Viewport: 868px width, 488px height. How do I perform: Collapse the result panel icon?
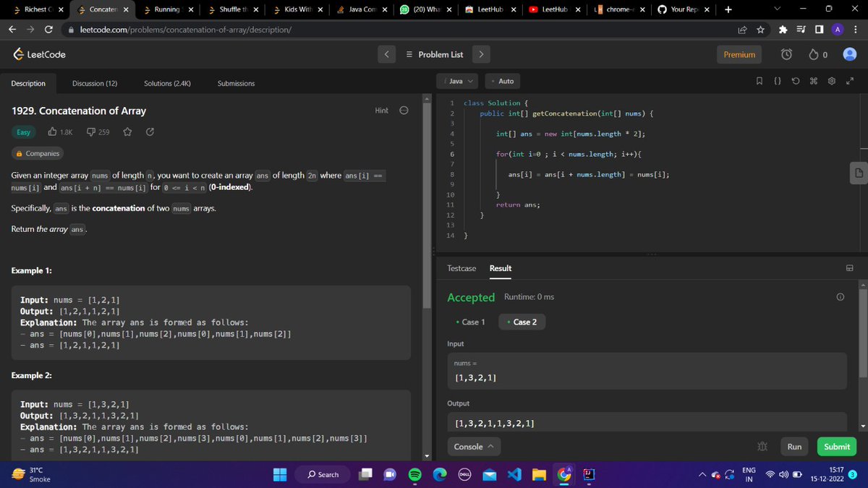(x=850, y=268)
